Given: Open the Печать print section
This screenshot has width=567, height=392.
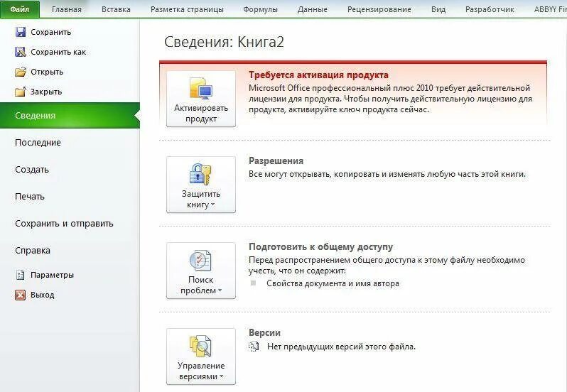Looking at the screenshot, I should click(30, 197).
